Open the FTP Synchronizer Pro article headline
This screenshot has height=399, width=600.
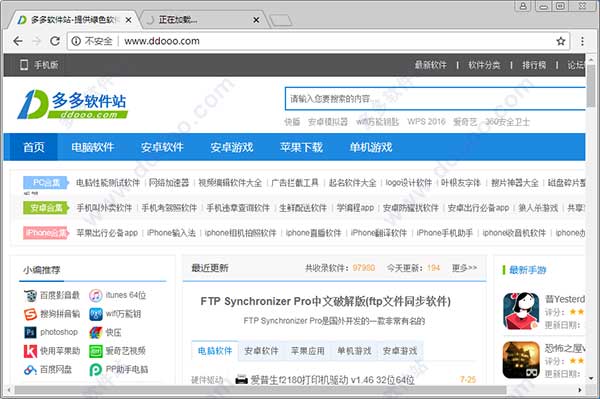pos(325,301)
